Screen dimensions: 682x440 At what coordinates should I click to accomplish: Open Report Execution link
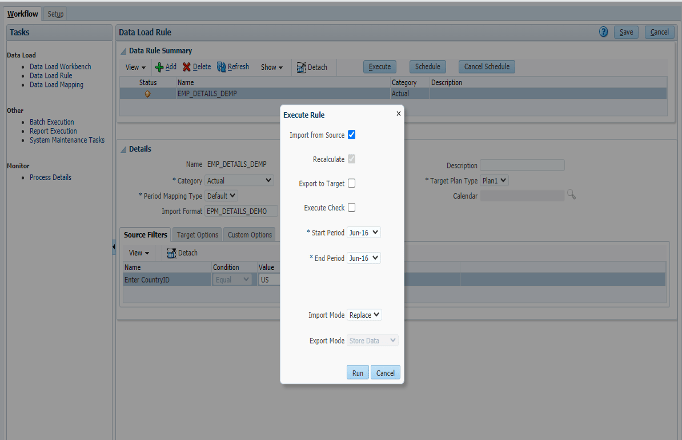click(x=53, y=131)
